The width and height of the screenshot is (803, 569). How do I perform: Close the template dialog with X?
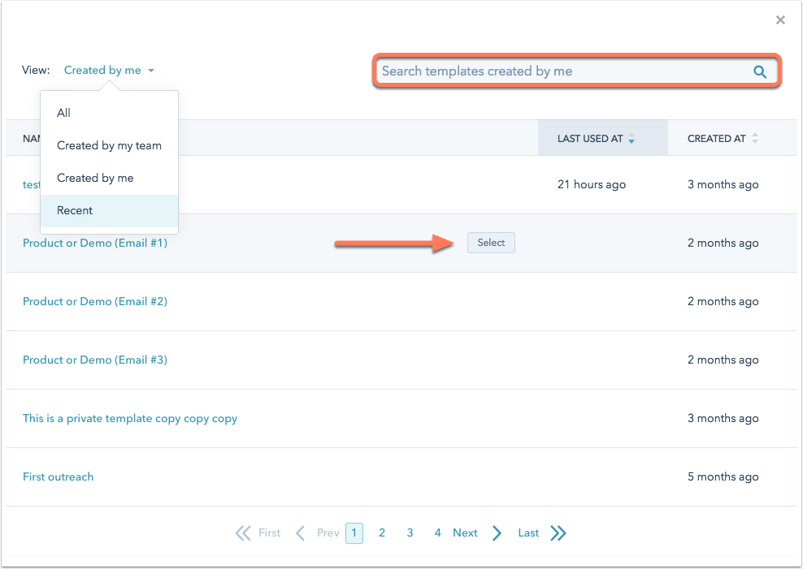(x=780, y=20)
